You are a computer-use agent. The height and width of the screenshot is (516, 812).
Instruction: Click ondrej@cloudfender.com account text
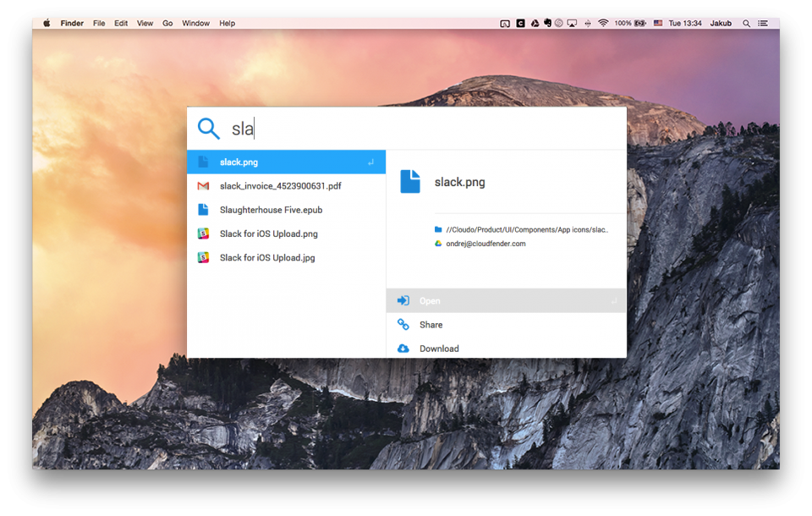point(486,244)
